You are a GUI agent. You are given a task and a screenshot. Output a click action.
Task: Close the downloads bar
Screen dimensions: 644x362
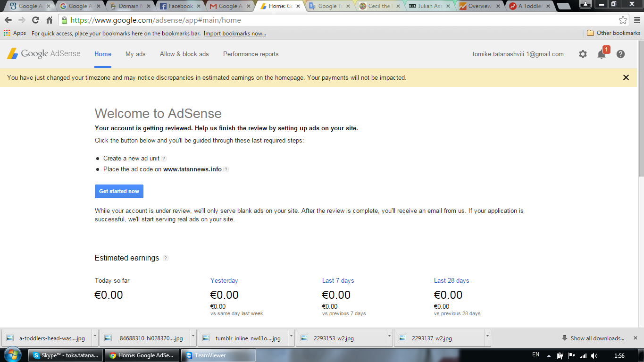point(635,338)
